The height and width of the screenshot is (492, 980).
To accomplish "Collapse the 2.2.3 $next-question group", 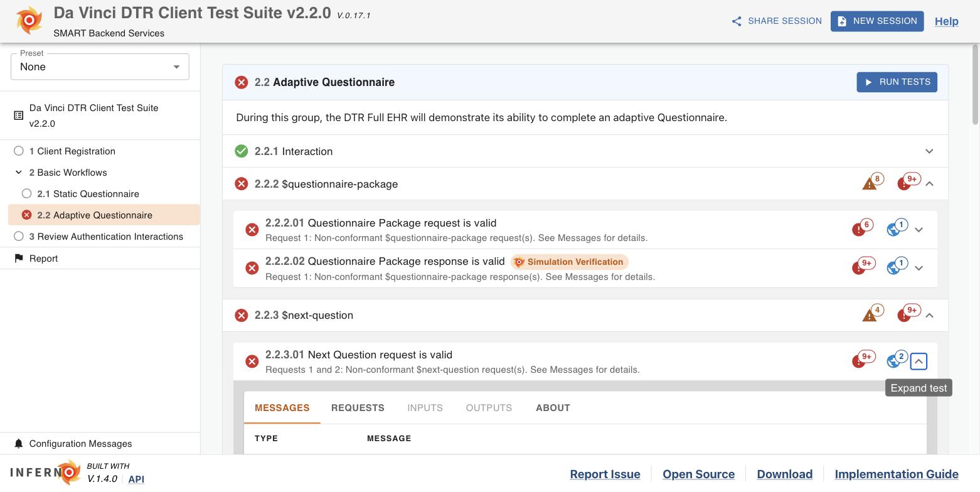I will tap(929, 315).
